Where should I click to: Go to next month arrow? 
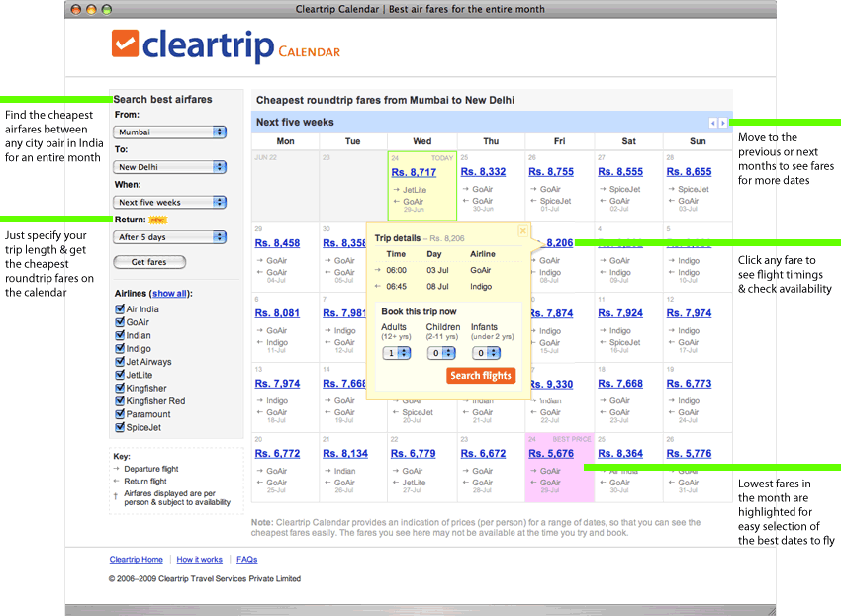point(723,123)
